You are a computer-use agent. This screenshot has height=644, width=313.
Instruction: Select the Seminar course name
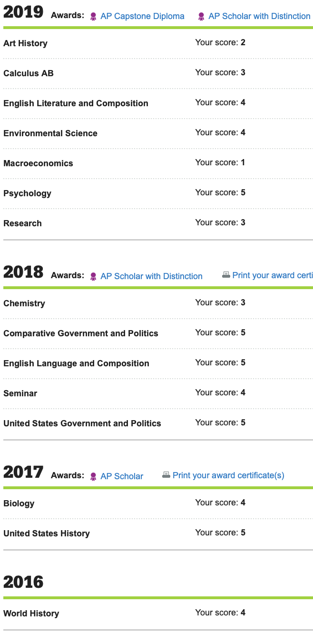coord(20,393)
